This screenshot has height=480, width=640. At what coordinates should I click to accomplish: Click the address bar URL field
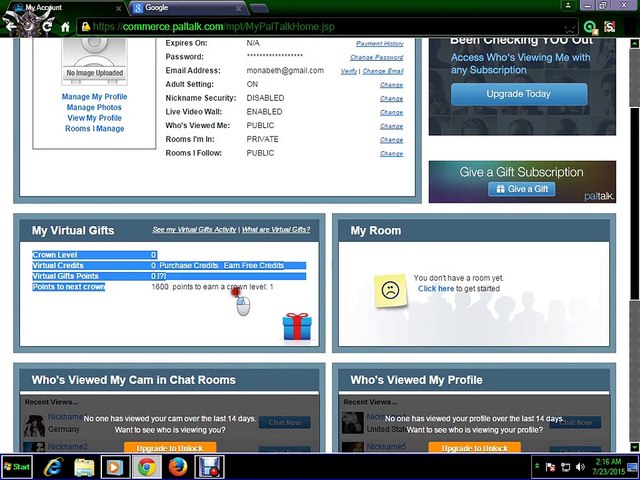coord(327,27)
